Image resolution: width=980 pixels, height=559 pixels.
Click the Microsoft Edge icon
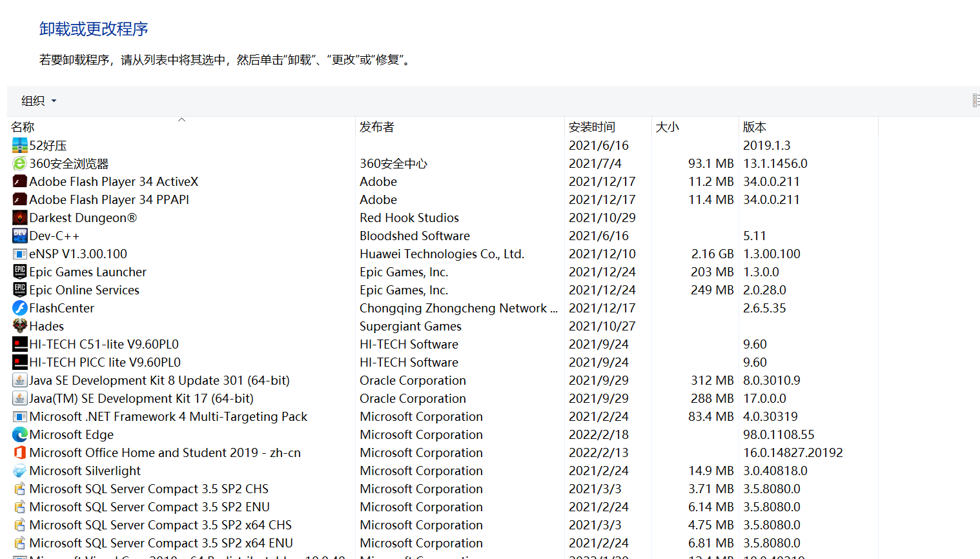[x=20, y=434]
